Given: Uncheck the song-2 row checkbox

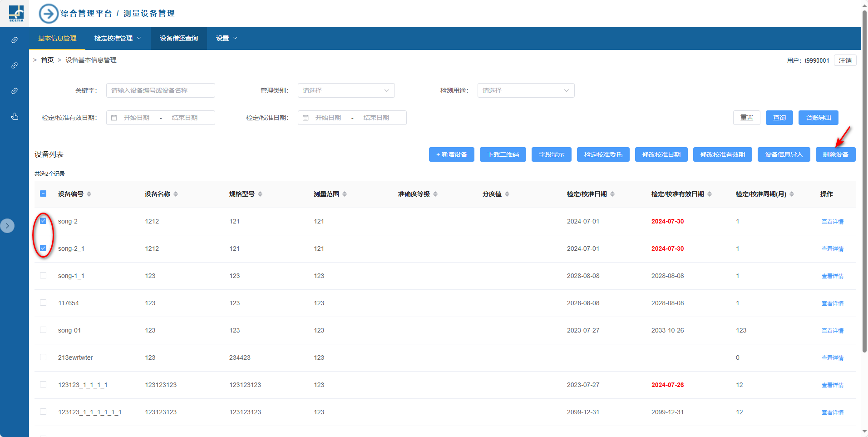Looking at the screenshot, I should coord(43,221).
